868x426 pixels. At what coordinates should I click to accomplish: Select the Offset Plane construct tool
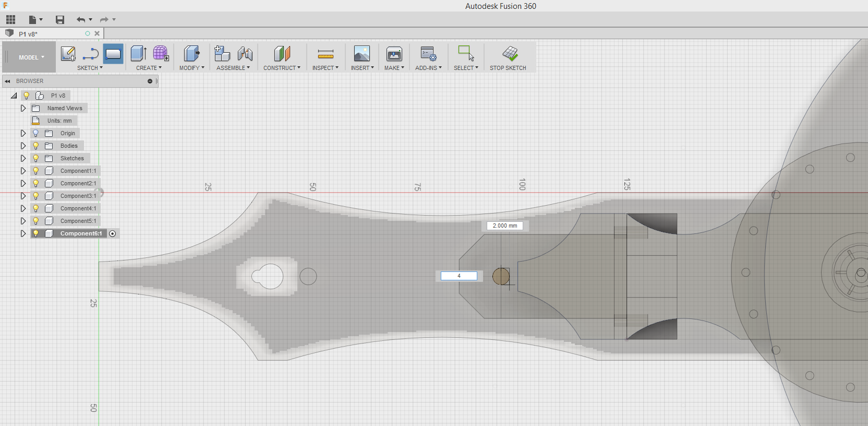[x=282, y=53]
